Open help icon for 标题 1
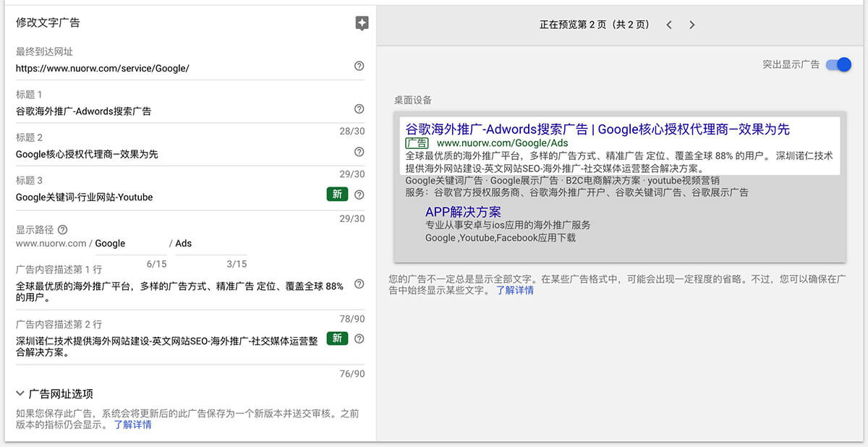 click(x=359, y=109)
